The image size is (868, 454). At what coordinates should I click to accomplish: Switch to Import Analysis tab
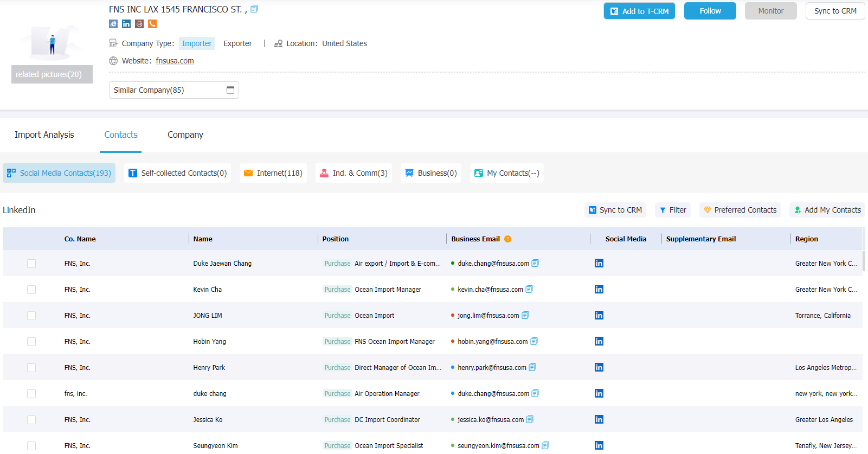coord(44,135)
